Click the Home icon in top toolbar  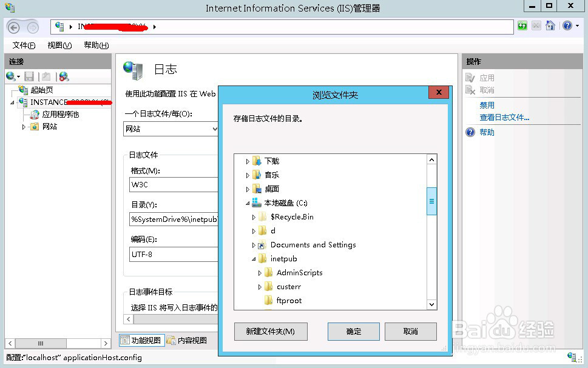(550, 25)
